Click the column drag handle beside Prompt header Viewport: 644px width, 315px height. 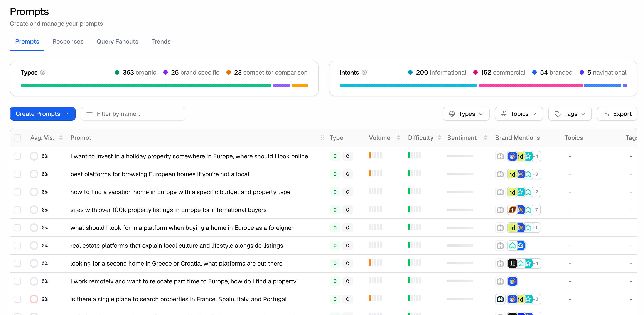pos(322,138)
